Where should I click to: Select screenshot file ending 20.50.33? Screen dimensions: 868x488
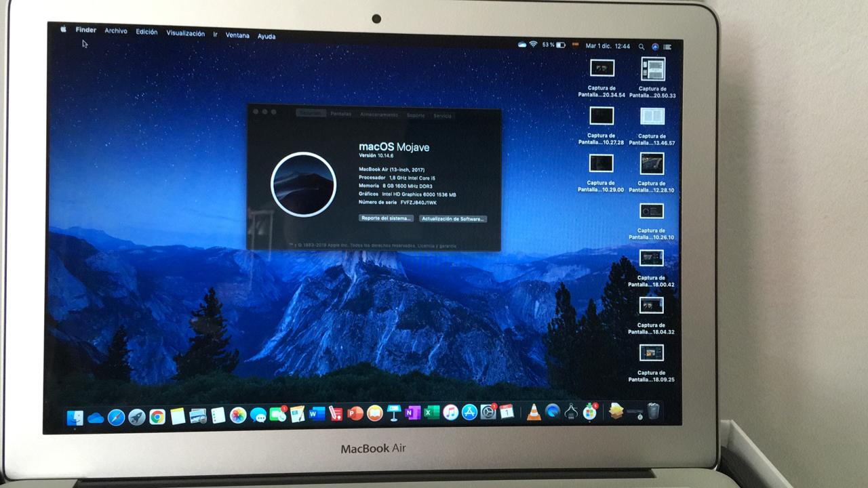[x=652, y=68]
